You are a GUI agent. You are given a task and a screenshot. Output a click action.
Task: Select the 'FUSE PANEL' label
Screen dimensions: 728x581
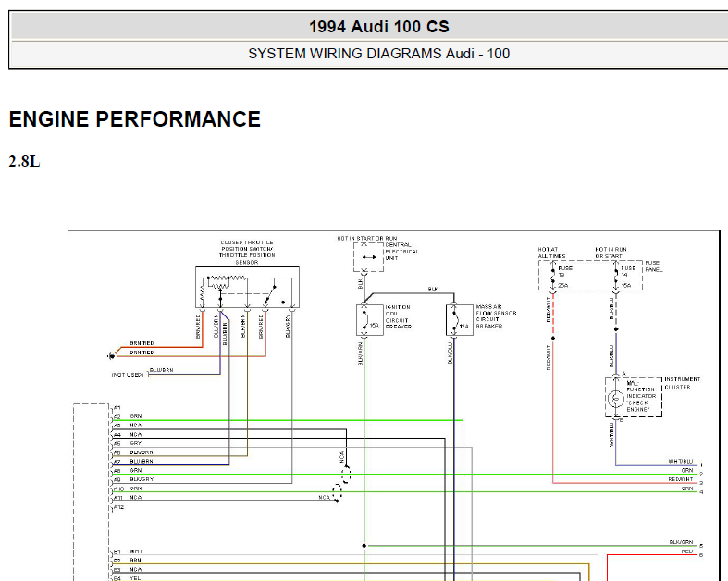[654, 266]
